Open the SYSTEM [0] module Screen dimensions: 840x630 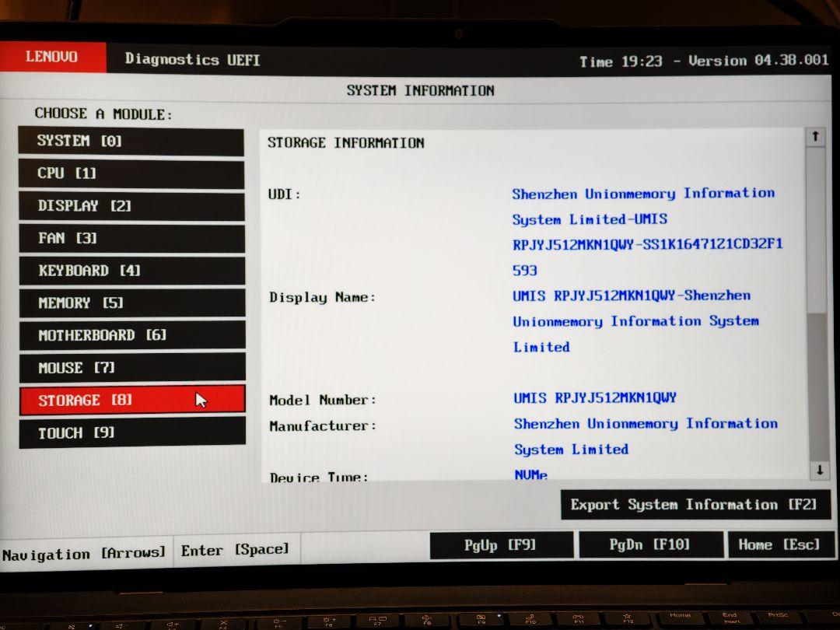pos(131,142)
